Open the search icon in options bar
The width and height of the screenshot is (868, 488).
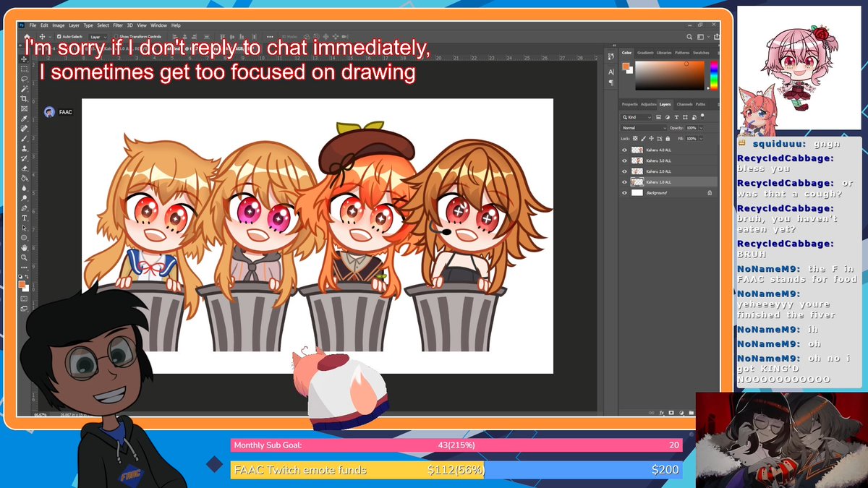[x=689, y=36]
